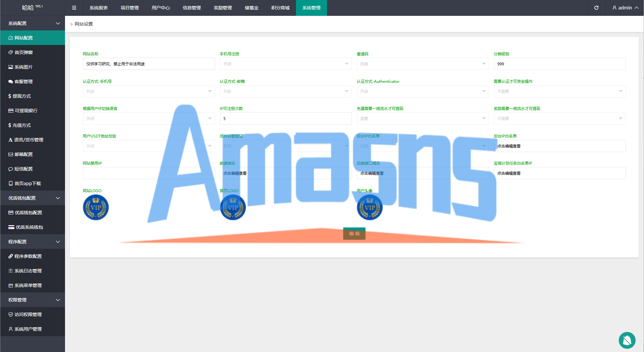Collapse the 优盾钱包配置 sidebar group
This screenshot has height=352, width=644.
[32, 198]
